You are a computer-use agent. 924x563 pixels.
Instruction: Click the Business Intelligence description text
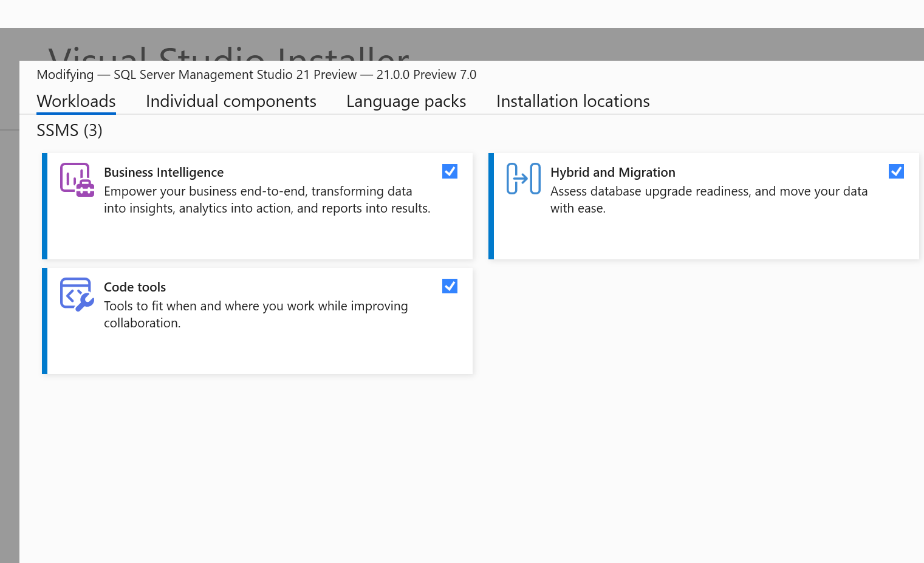click(267, 199)
